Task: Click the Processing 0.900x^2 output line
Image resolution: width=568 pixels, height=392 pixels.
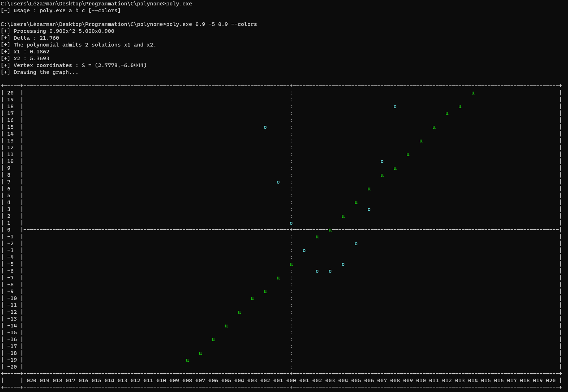Action: tap(64, 31)
